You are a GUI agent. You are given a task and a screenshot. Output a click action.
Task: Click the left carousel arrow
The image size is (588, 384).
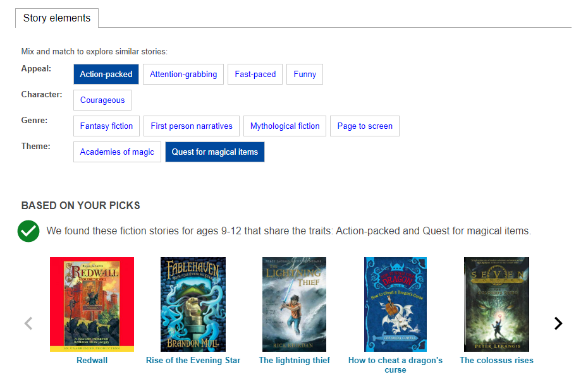[x=28, y=323]
